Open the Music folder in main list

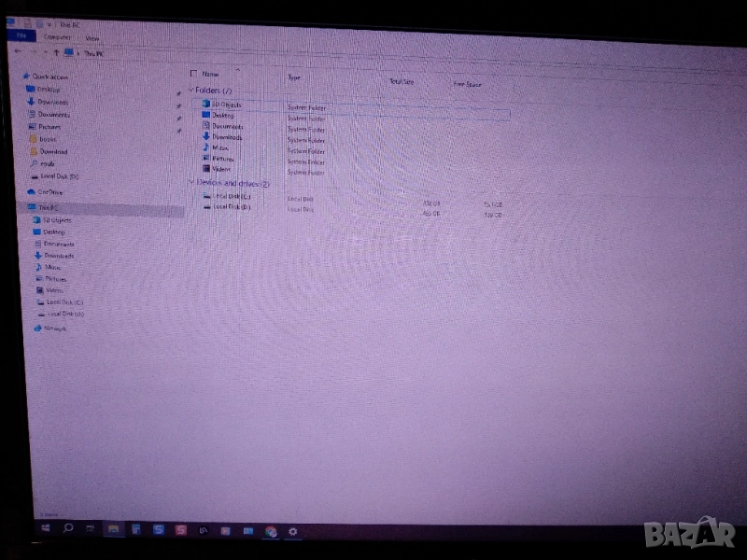220,147
